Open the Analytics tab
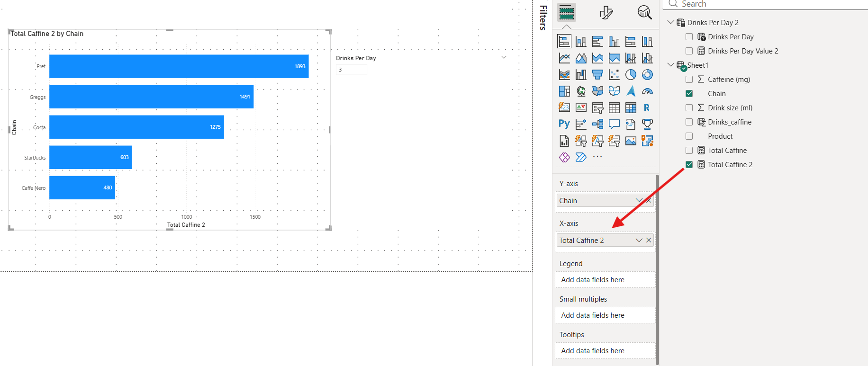Screen dimensions: 868x366 coord(645,12)
